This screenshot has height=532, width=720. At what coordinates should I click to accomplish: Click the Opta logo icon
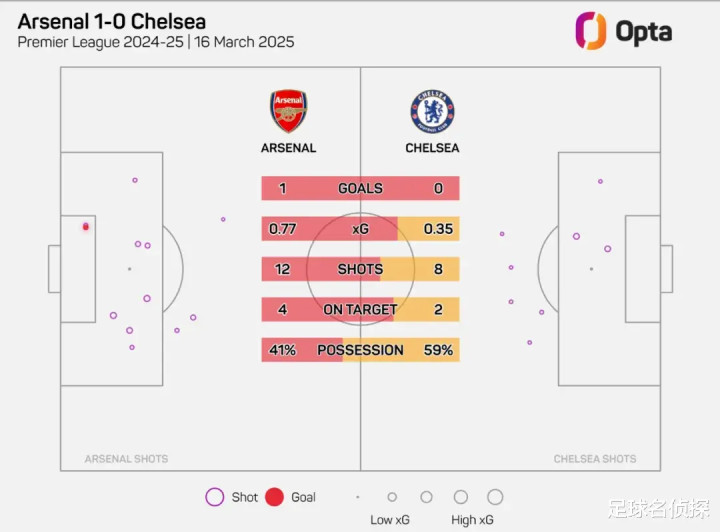point(591,31)
